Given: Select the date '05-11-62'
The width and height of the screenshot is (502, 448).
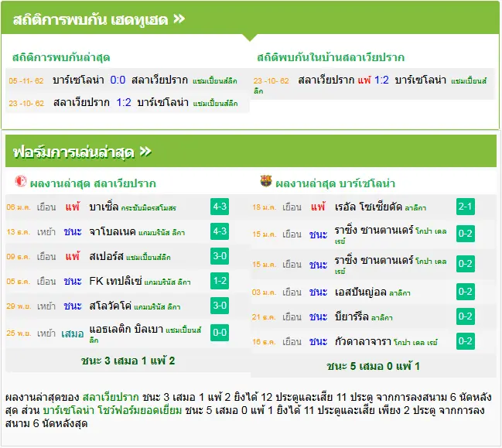Looking at the screenshot, I should point(26,80).
